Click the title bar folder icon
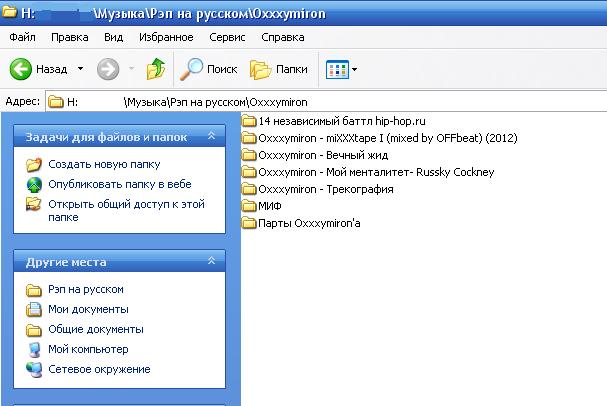 pyautogui.click(x=9, y=12)
